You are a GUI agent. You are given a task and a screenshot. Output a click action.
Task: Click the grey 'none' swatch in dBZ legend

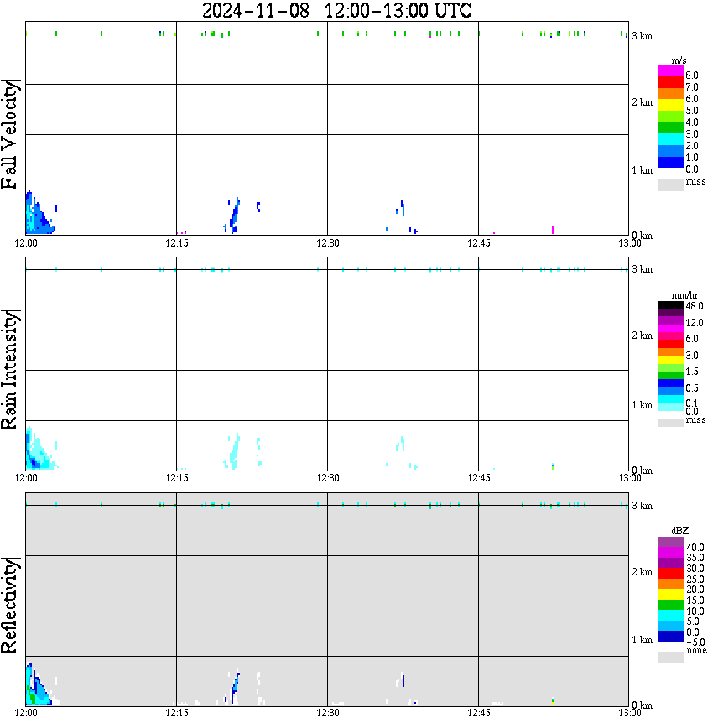(x=670, y=657)
